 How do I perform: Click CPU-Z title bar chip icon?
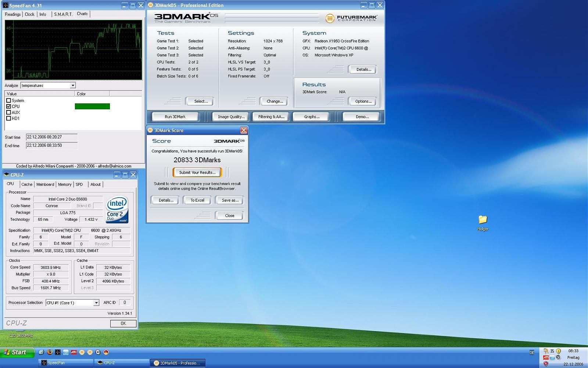click(6, 175)
